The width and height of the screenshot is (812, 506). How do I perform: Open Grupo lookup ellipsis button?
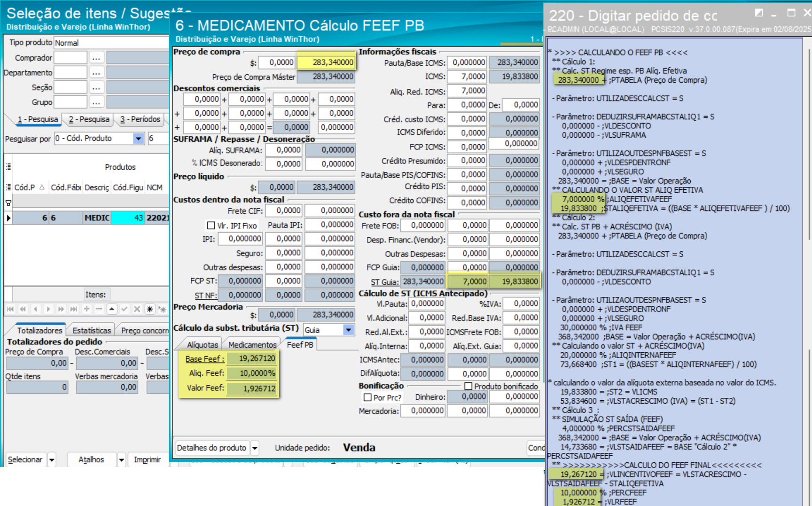point(96,102)
